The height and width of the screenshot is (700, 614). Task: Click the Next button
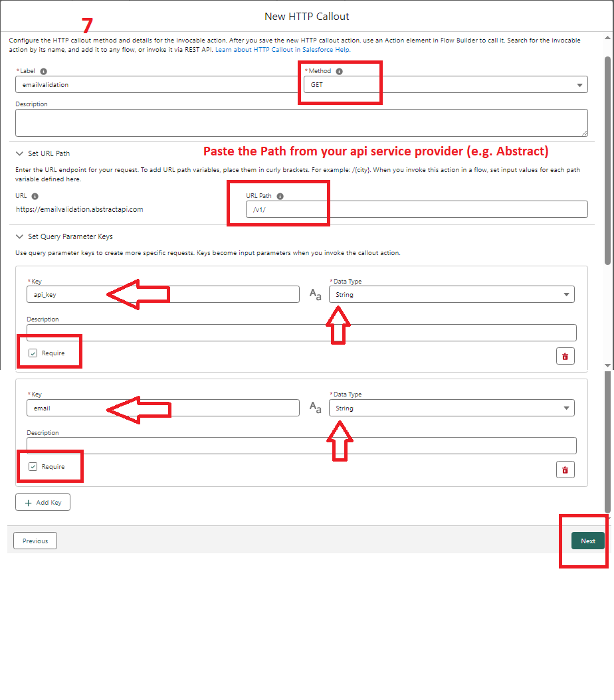click(587, 541)
